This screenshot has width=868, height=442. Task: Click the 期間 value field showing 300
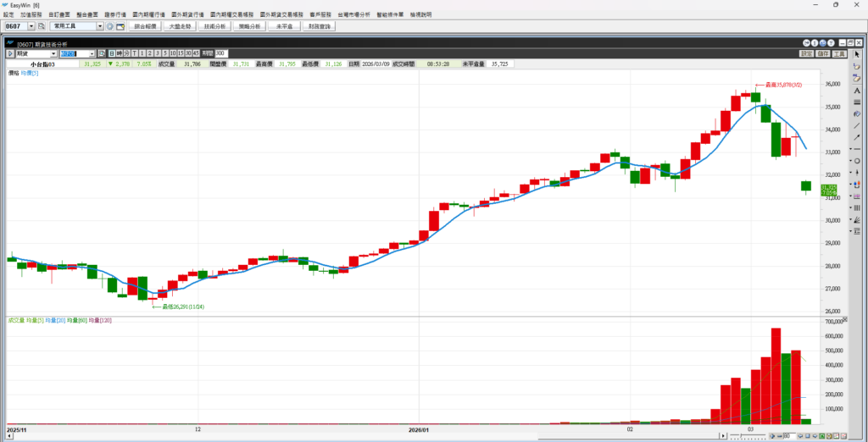(221, 53)
